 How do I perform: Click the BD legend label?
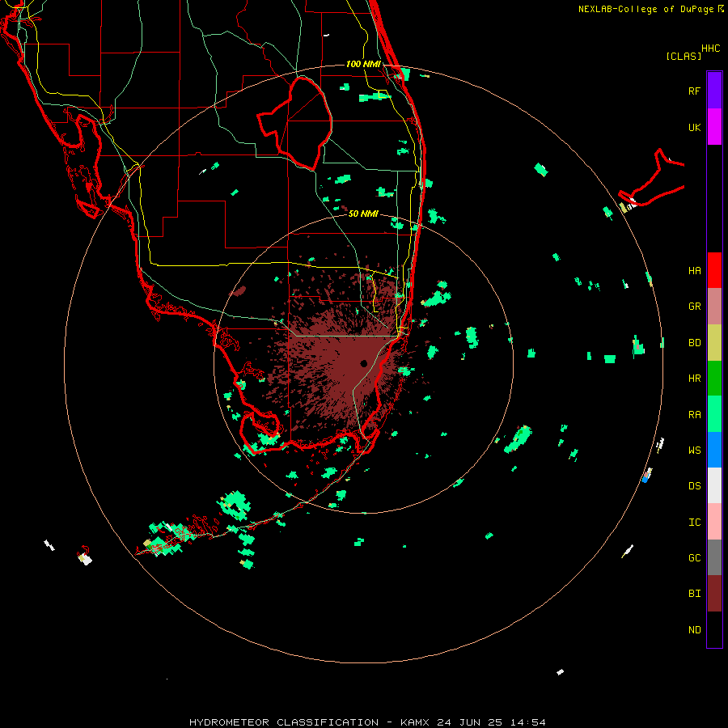coord(694,343)
